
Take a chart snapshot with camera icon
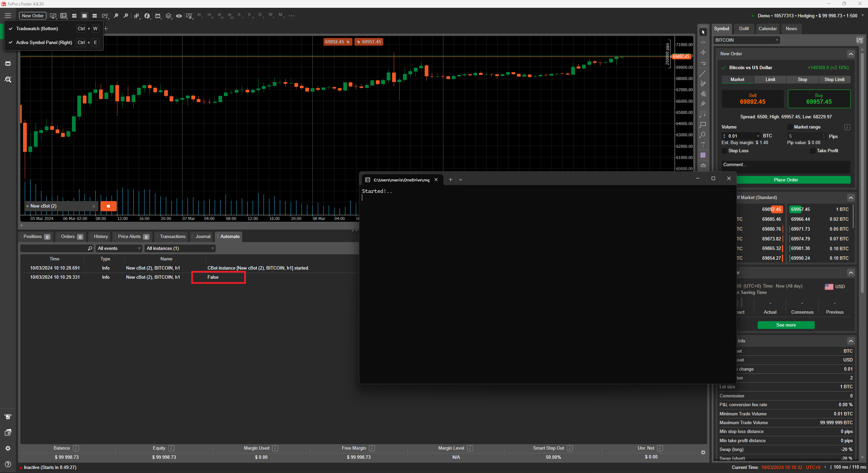703,166
